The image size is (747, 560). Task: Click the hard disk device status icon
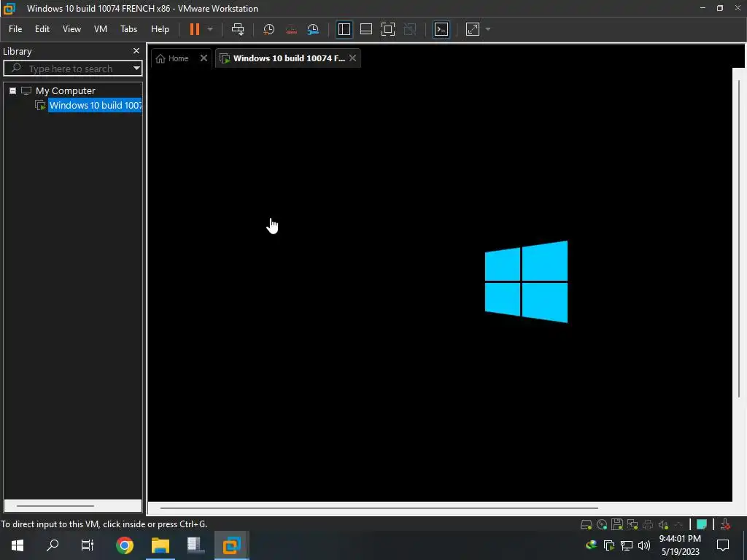tap(586, 525)
